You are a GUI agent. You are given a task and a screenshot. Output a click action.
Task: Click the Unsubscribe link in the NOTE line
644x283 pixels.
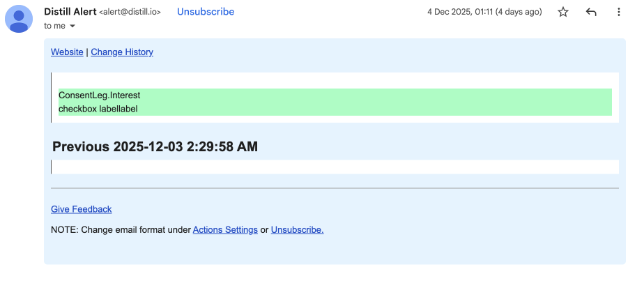point(297,230)
